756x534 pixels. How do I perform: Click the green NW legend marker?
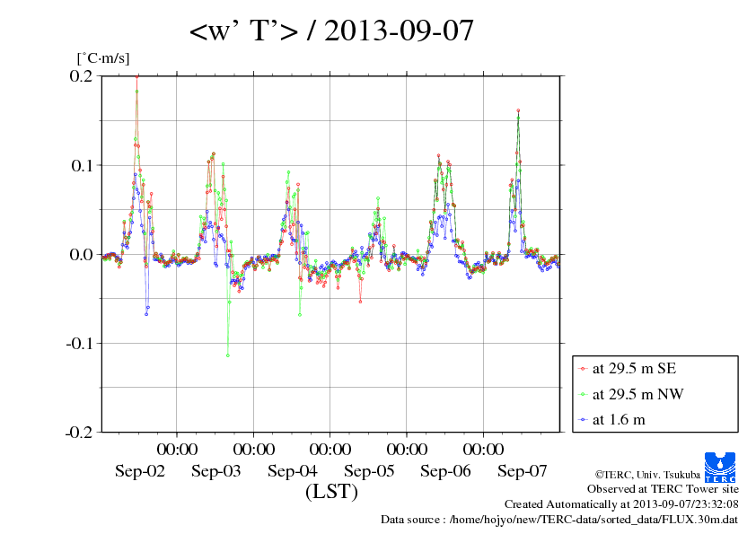point(583,395)
